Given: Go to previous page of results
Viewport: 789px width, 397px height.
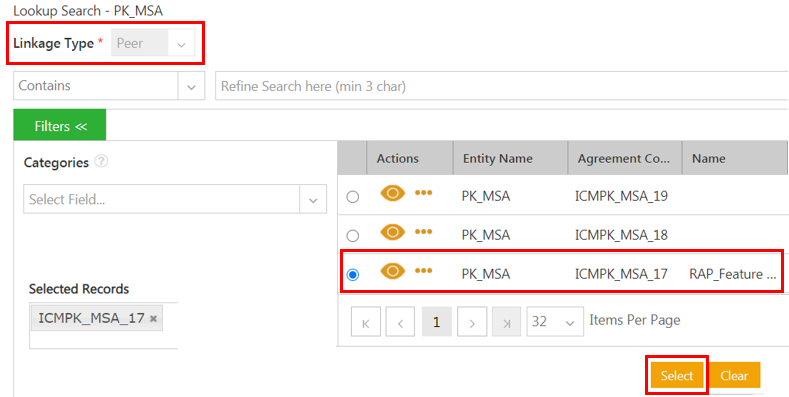Looking at the screenshot, I should (x=400, y=322).
